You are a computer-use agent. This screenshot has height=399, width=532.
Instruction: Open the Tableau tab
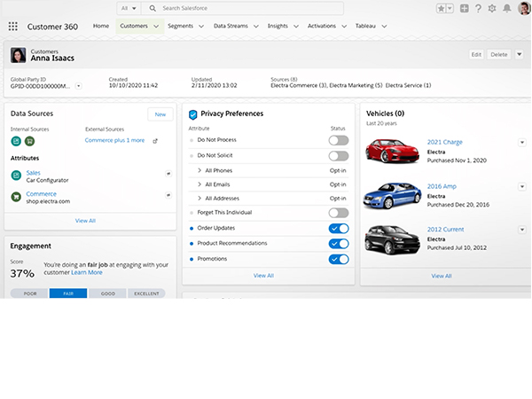[x=365, y=26]
